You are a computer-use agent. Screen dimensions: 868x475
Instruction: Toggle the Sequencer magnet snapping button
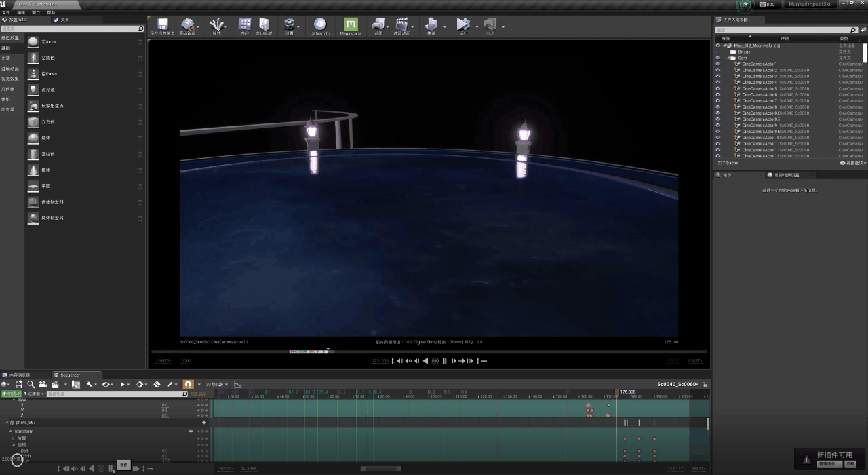click(x=188, y=384)
